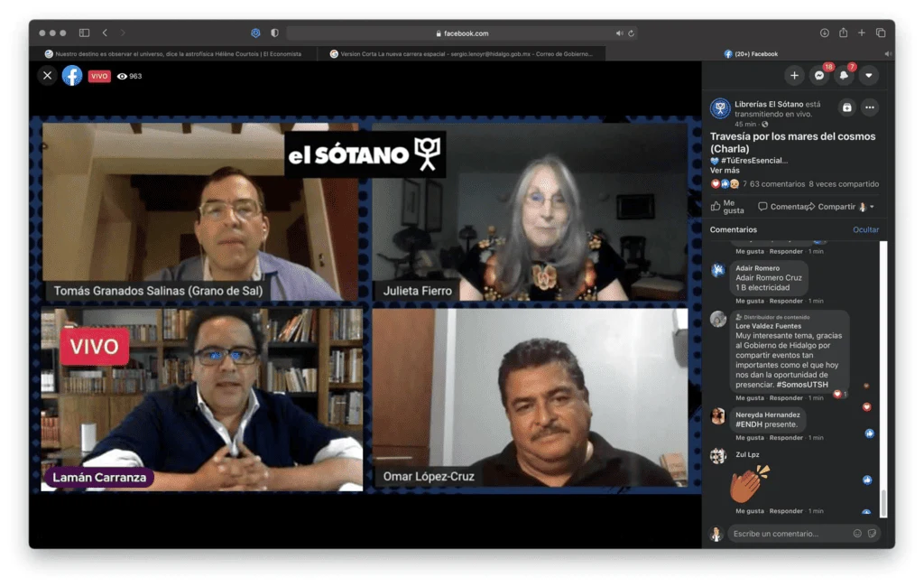Screen dimensions: 924x587
Task: Open Adair Romero's profile avatar
Action: (x=717, y=270)
